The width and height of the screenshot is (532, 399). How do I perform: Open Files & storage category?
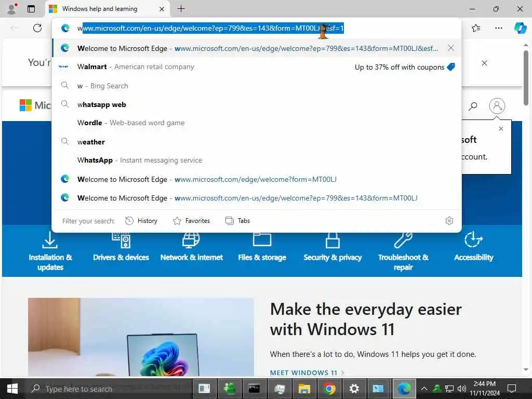click(x=262, y=247)
